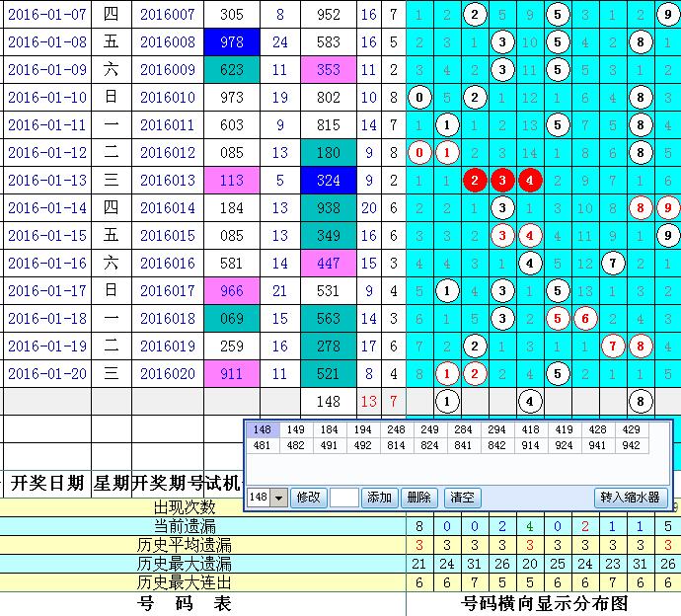Viewport: 681px width, 616px height.
Task: Pick number 941 in the popup list
Action: coord(598,445)
